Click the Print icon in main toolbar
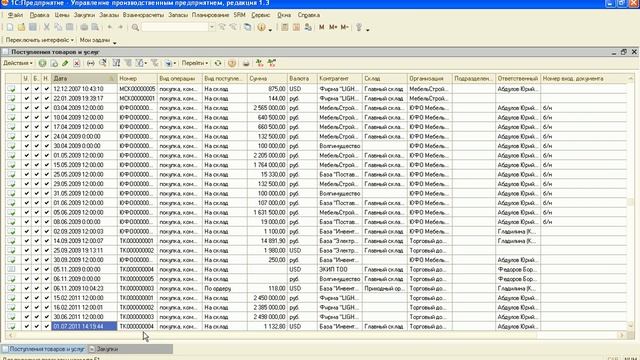Viewport: 640px width, 360px height. coord(84,27)
